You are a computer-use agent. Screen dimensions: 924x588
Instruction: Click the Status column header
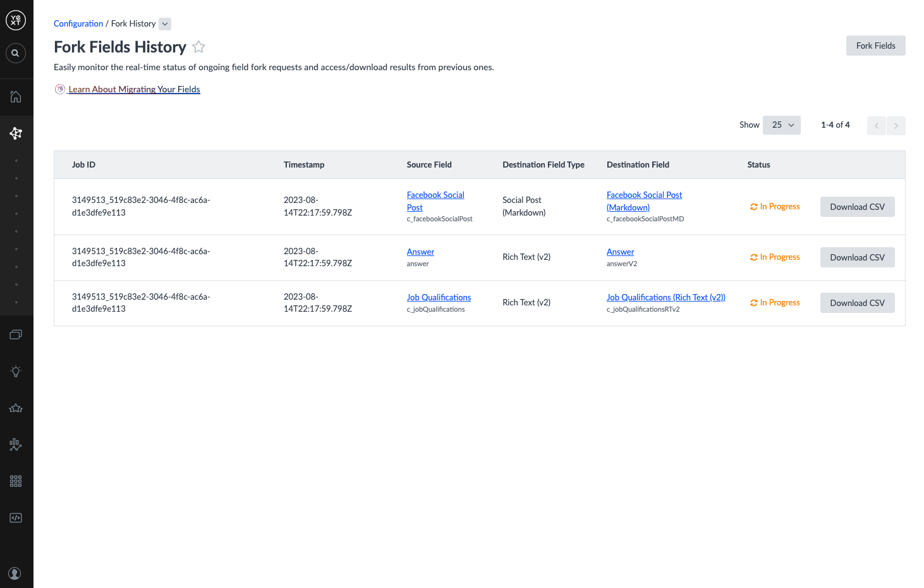tap(758, 165)
